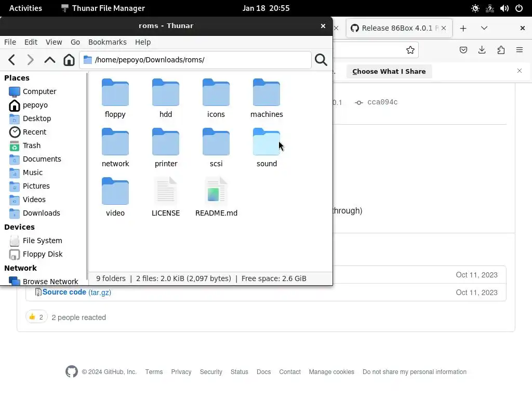Expand the browser list-all-tabs chevron
Screen dimensions: 532x399
pyautogui.click(x=484, y=28)
